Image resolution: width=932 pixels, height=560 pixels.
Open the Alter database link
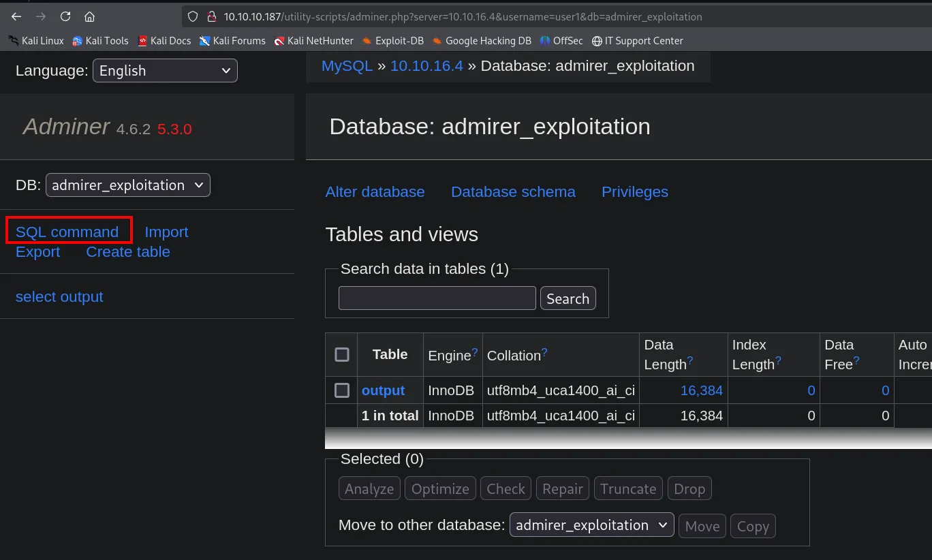coord(375,192)
